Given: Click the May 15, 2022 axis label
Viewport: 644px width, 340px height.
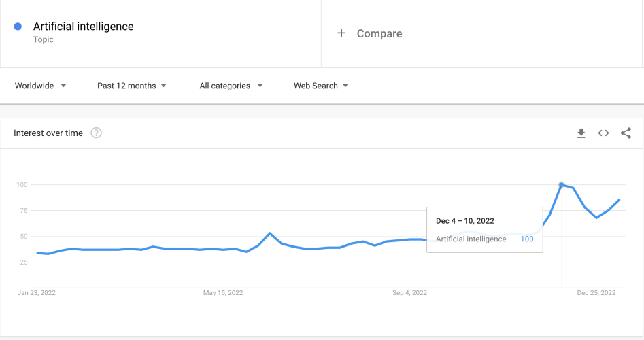Looking at the screenshot, I should click(223, 293).
